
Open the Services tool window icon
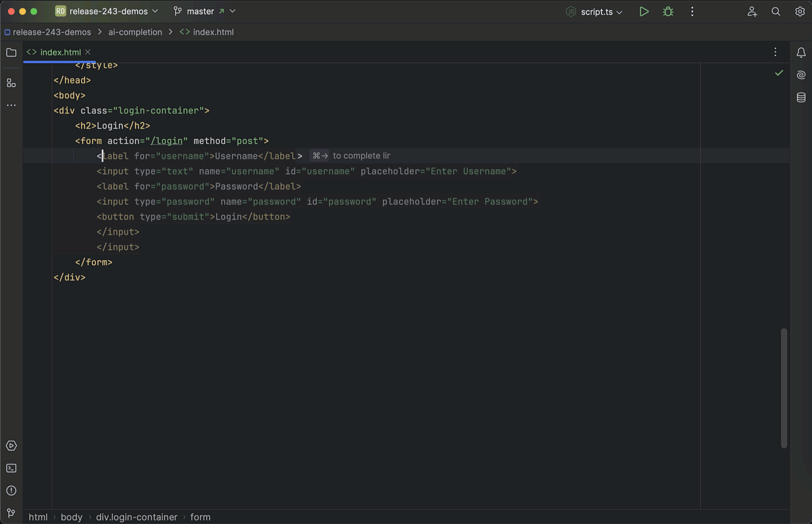11,446
